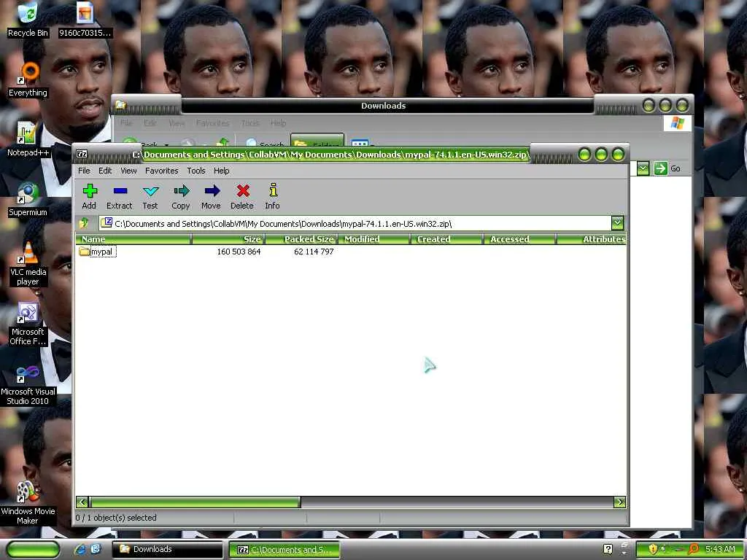The width and height of the screenshot is (747, 560).
Task: Run Test on the archive
Action: 150,196
